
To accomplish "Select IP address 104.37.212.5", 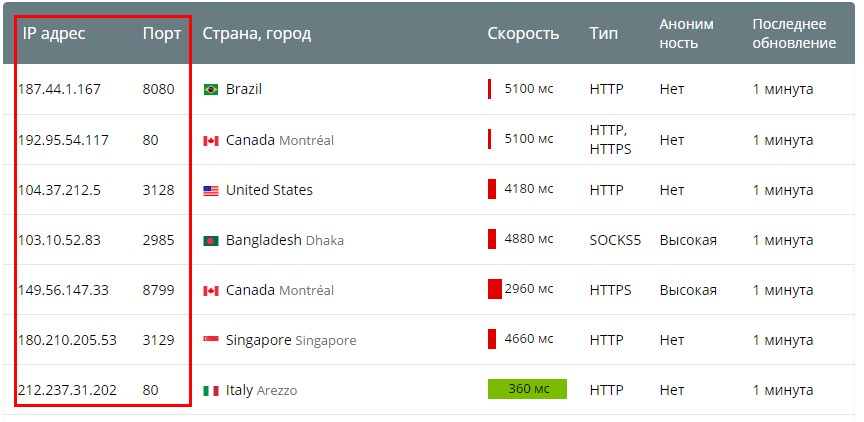I will tap(59, 190).
